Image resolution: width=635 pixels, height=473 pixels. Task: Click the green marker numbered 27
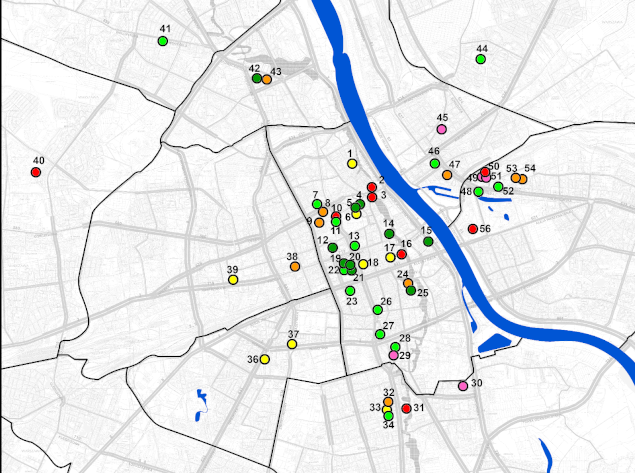coord(380,334)
